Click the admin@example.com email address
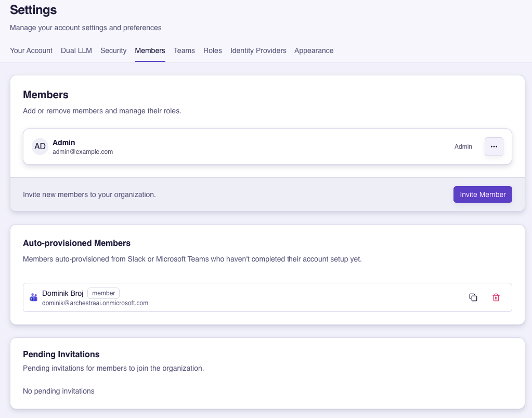 [x=83, y=152]
